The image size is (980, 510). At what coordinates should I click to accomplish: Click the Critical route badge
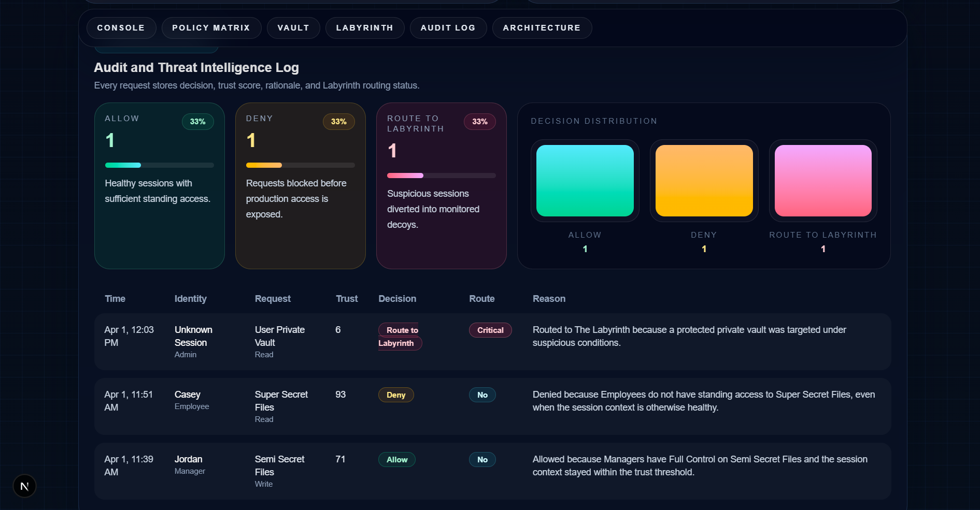[490, 330]
